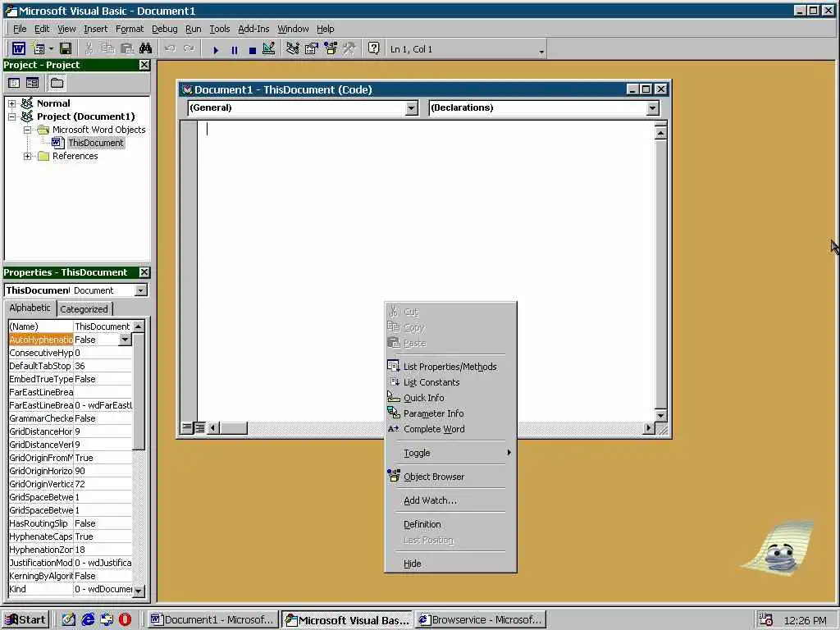This screenshot has height=630, width=840.
Task: Open the ThisDocument object dropdown in Properties
Action: click(140, 290)
